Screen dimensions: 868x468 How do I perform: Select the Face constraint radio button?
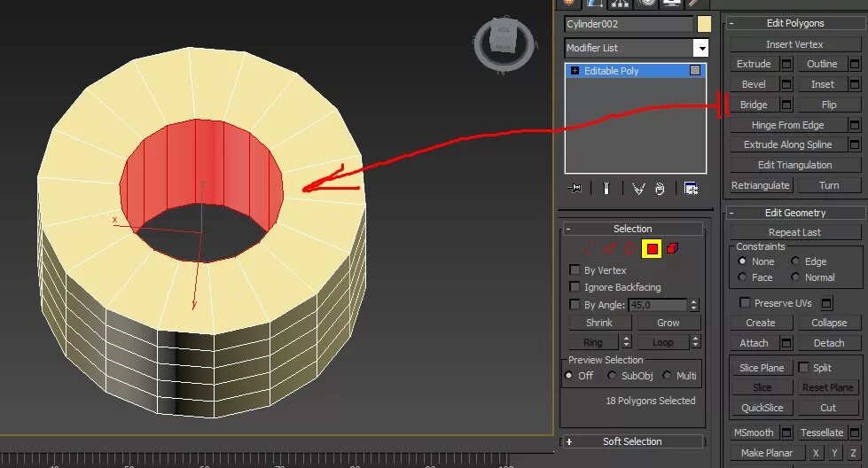pos(742,277)
